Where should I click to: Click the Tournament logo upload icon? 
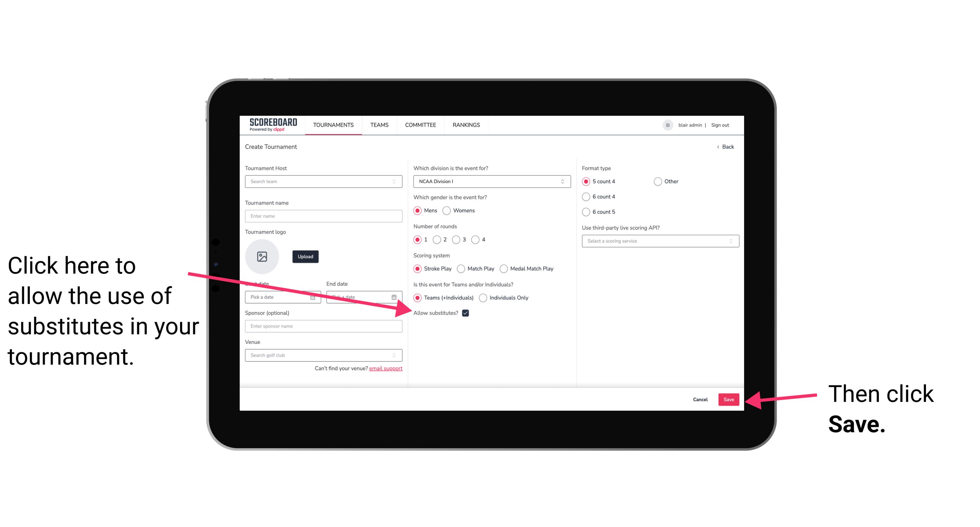coord(262,256)
